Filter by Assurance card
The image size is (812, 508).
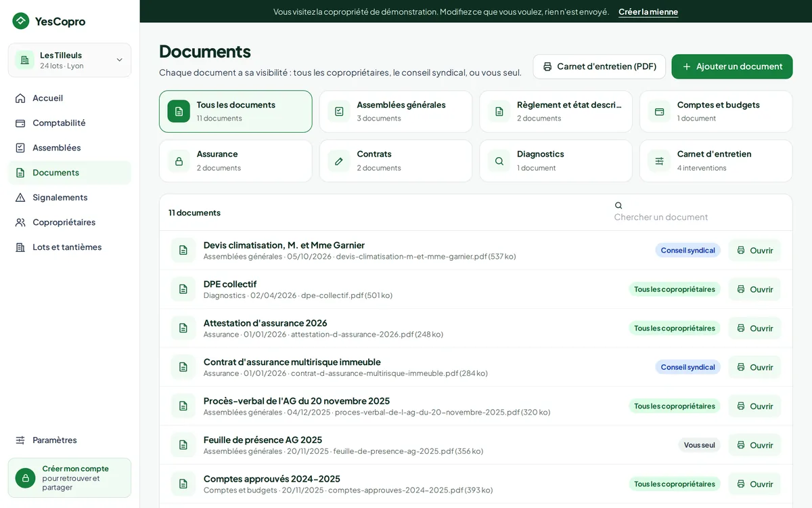click(x=235, y=161)
